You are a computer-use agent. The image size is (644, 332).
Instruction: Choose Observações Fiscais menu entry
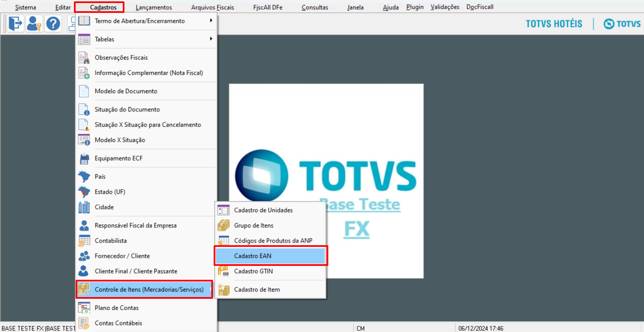(146, 58)
